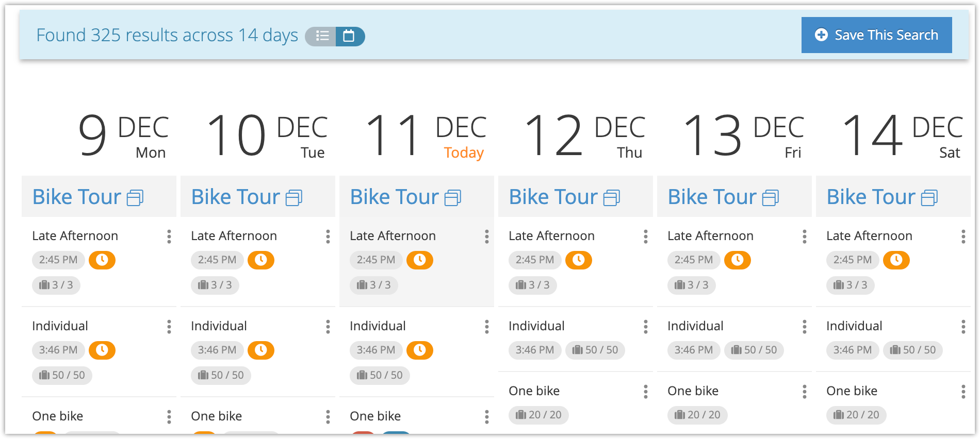Click orange clock icon for Late Afternoon 12 Dec

(579, 260)
